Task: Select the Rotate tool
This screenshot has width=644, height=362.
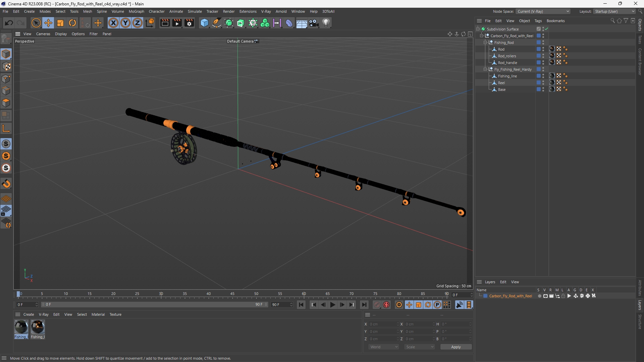Action: 72,23
